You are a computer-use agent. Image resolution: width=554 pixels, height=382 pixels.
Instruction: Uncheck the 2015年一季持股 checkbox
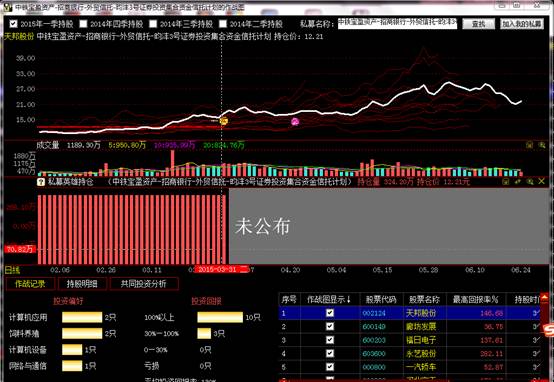(13, 24)
